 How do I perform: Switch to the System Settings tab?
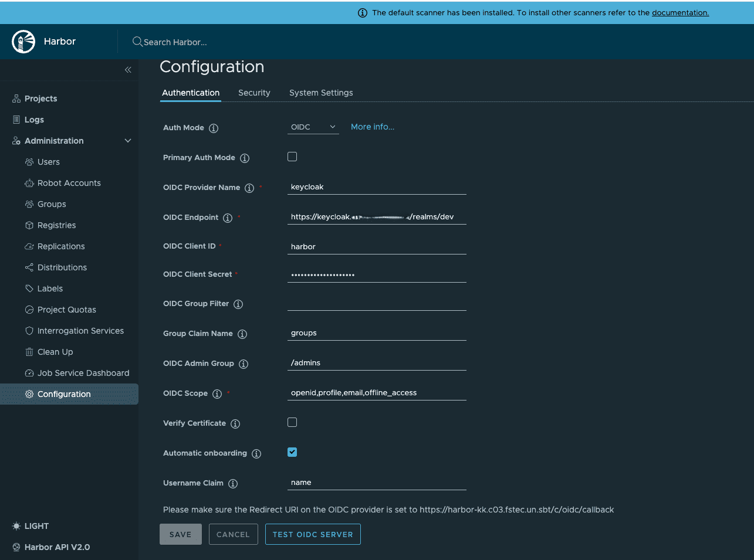pos(321,93)
